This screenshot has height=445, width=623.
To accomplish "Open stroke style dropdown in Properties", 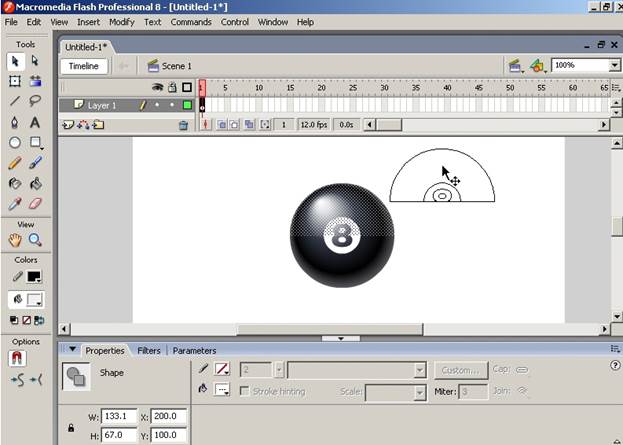I will (x=419, y=370).
